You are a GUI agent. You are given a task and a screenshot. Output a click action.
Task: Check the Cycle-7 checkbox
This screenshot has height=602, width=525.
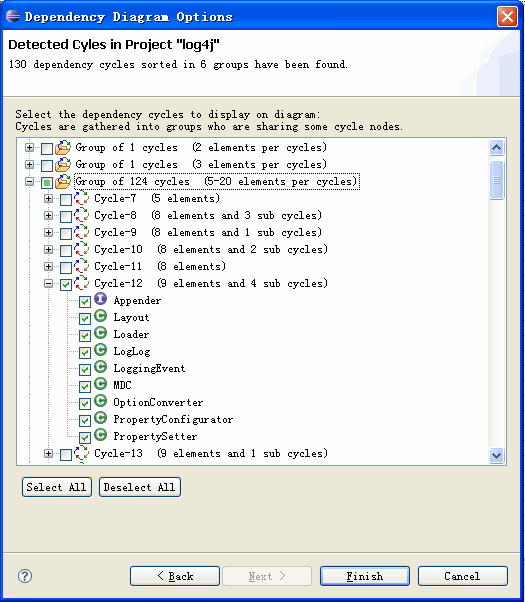coord(66,200)
